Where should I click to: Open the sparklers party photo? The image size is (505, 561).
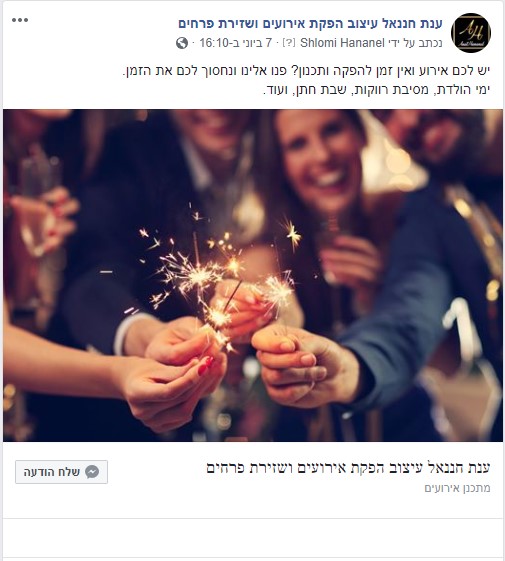point(253,275)
